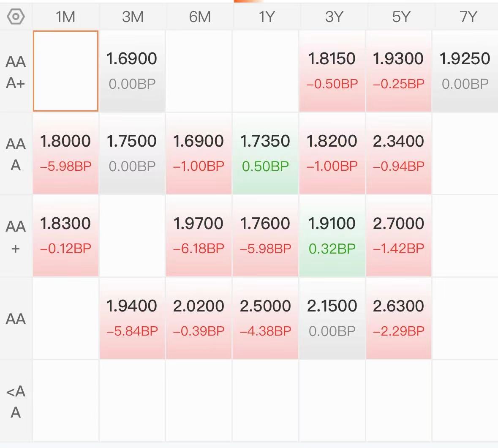Screen dimensions: 498x448
Task: Open the AAA+ 5Y cell showing 1.9300
Action: coord(399,71)
